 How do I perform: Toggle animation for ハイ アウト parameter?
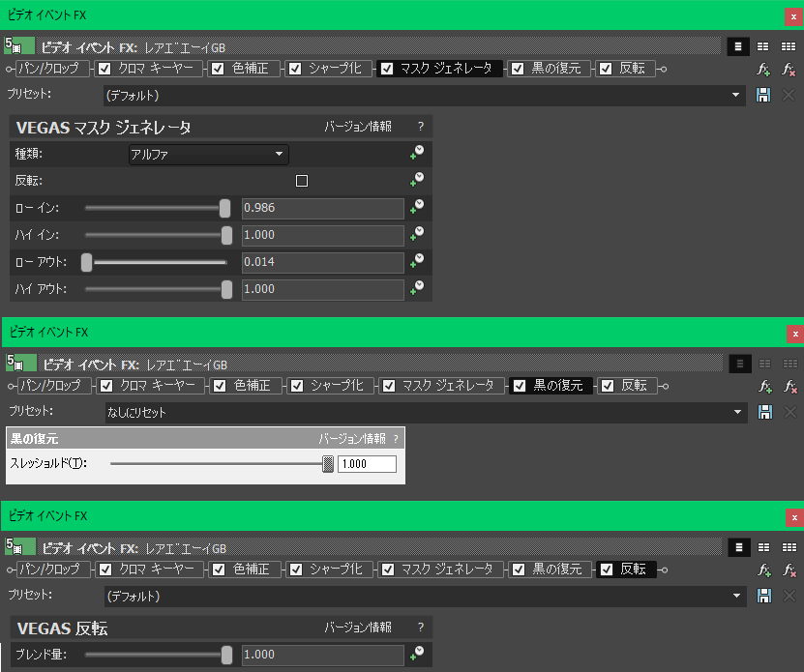[417, 288]
